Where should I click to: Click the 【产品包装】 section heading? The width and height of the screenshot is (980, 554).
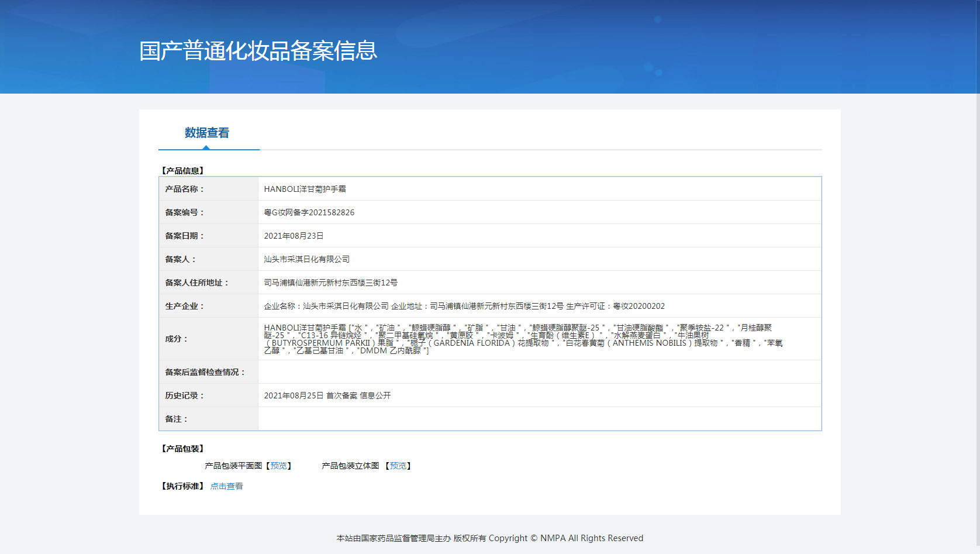[x=182, y=449]
